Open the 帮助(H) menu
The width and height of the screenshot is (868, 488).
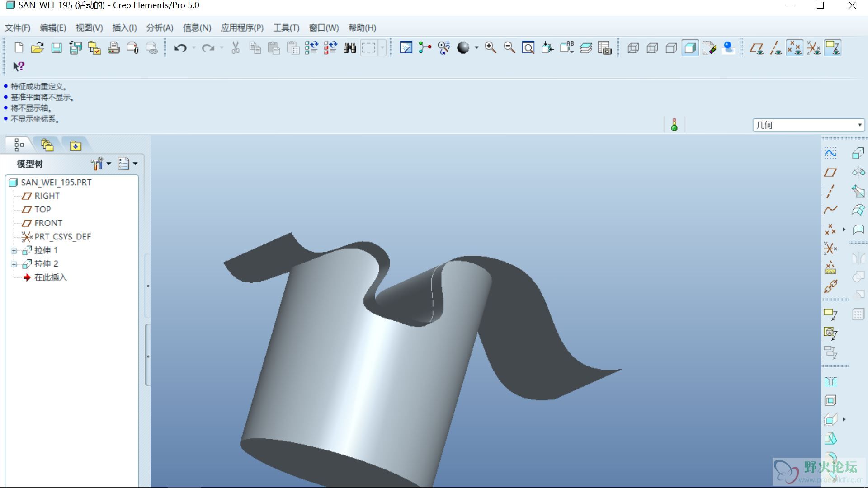[362, 28]
